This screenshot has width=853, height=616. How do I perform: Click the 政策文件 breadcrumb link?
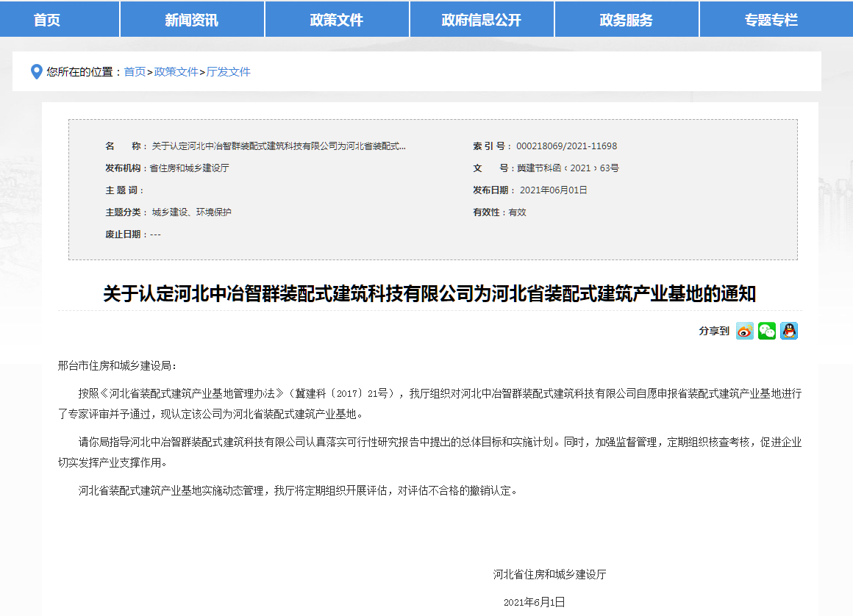coord(176,72)
